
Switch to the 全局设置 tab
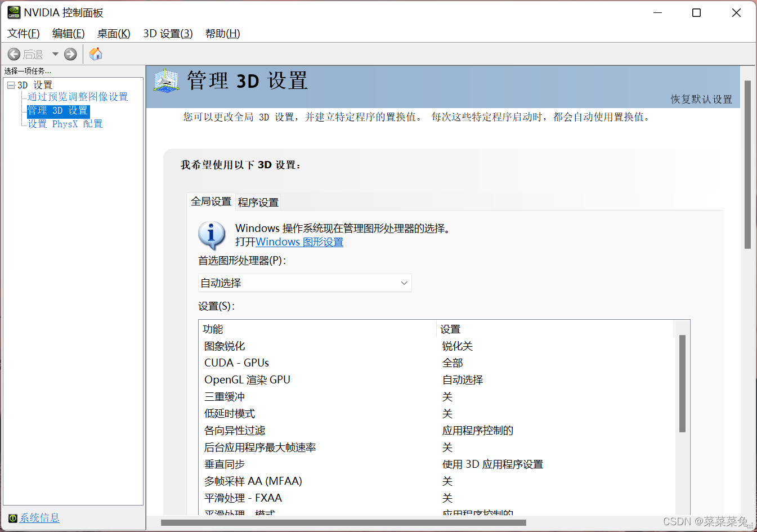click(210, 202)
